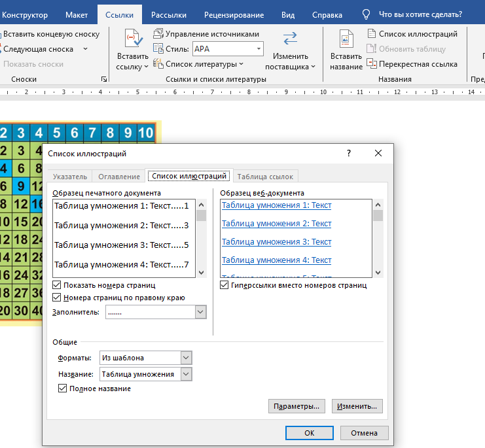Click Список иллюстраций ribbon icon

pos(372,34)
